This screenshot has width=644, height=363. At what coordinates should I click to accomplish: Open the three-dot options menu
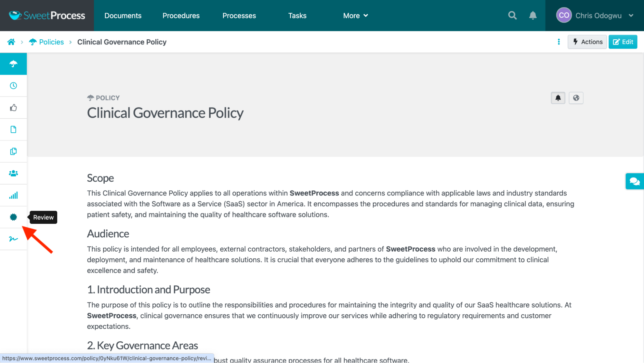559,42
